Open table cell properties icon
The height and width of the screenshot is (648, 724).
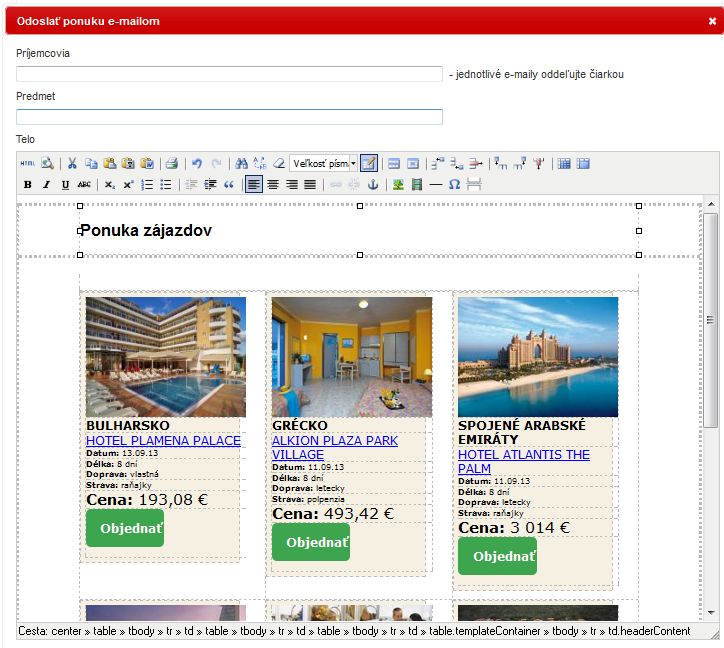[x=413, y=164]
